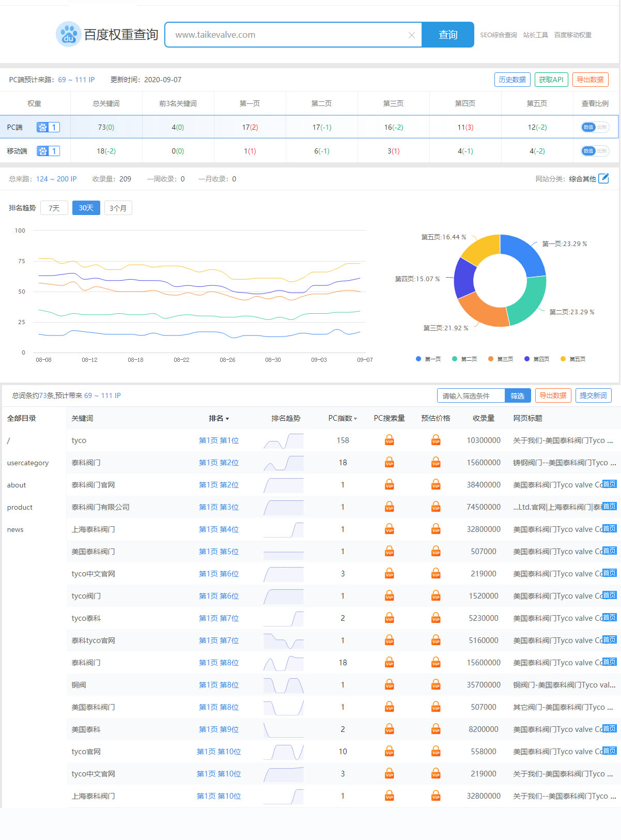The image size is (621, 840).
Task: Click 首页 tag on tyco泰科 row
Action: coord(610,617)
